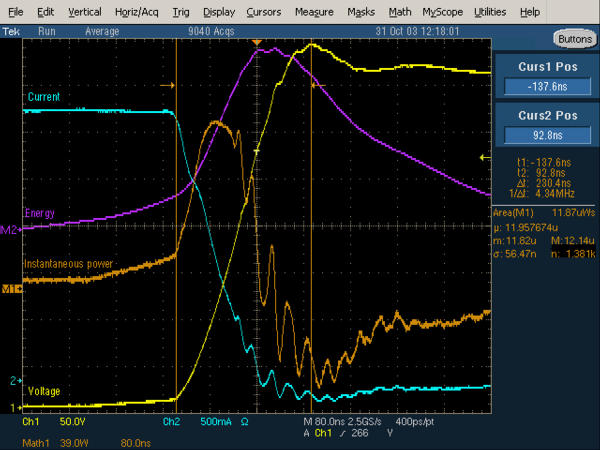Click the orange trigger position marker at top

click(258, 46)
